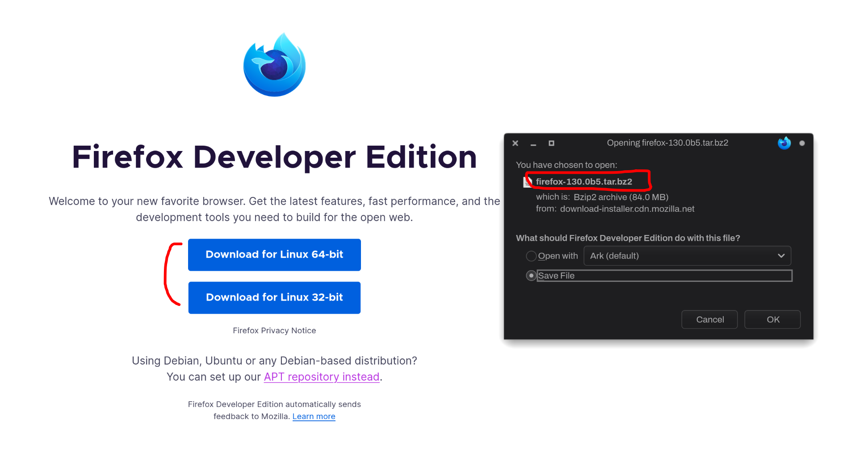Cancel the file download dialog
Image resolution: width=868 pixels, height=457 pixels.
click(709, 319)
